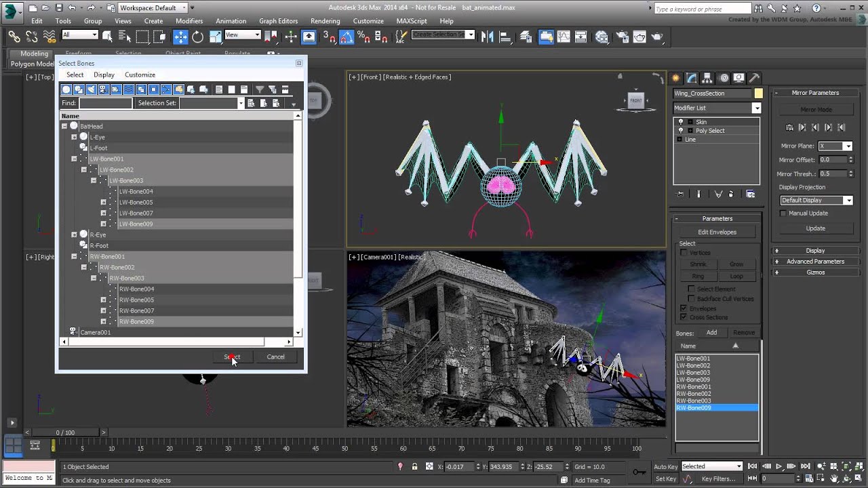The height and width of the screenshot is (488, 868).
Task: Click the Mirror Mode button
Action: [816, 109]
